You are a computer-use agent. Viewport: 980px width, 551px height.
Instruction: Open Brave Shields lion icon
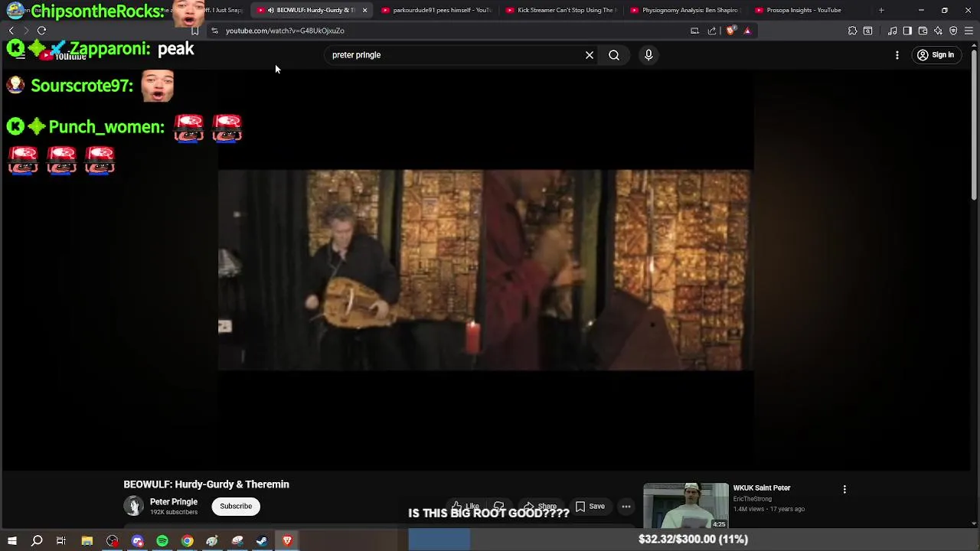click(730, 31)
